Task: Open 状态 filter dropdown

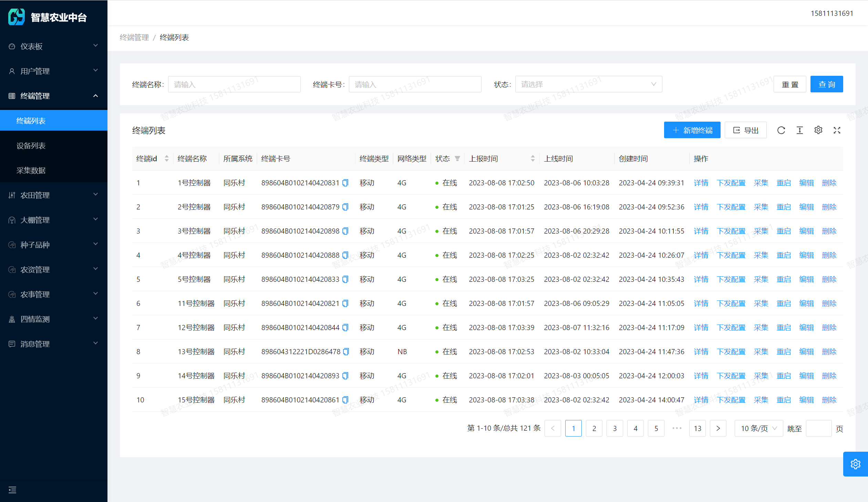Action: (x=588, y=84)
